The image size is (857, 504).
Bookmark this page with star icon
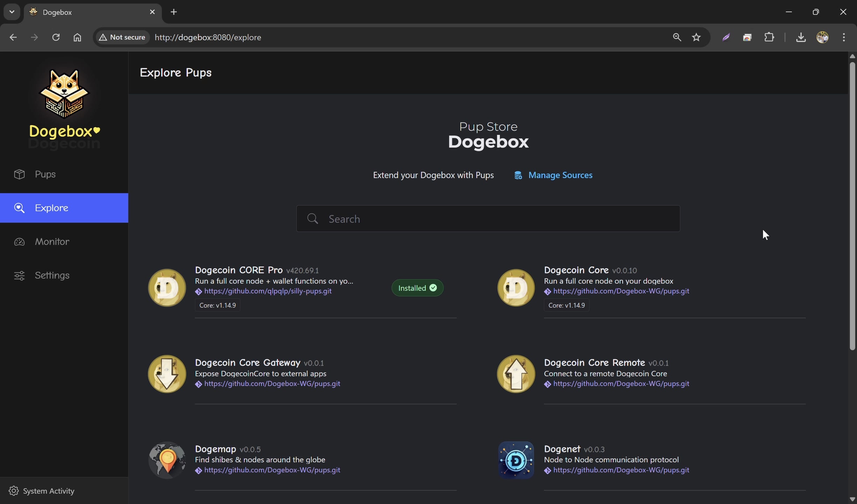(x=696, y=37)
